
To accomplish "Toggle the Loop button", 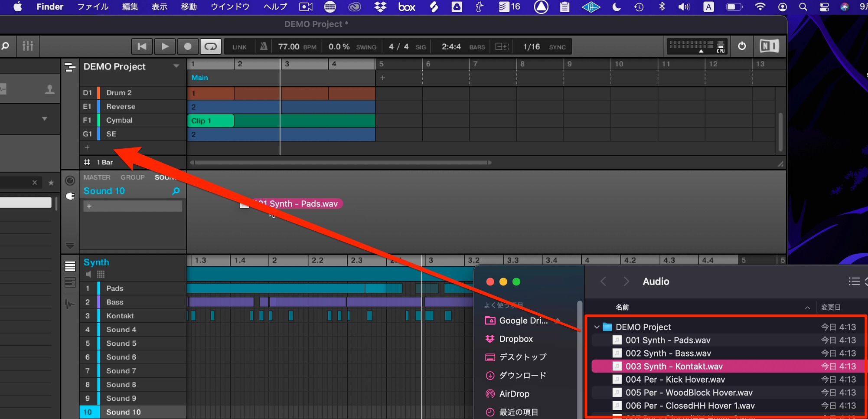I will 211,46.
